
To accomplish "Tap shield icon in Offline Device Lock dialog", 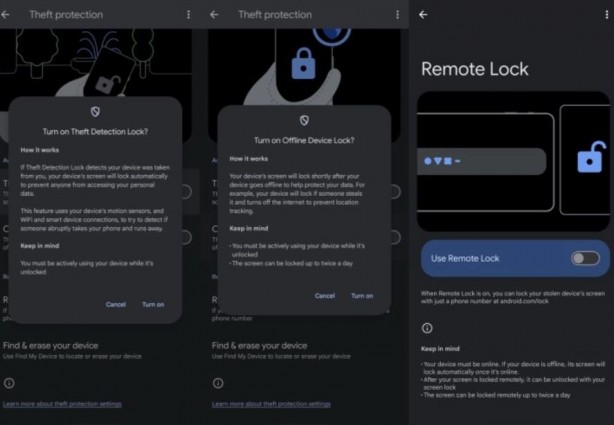I will (304, 120).
